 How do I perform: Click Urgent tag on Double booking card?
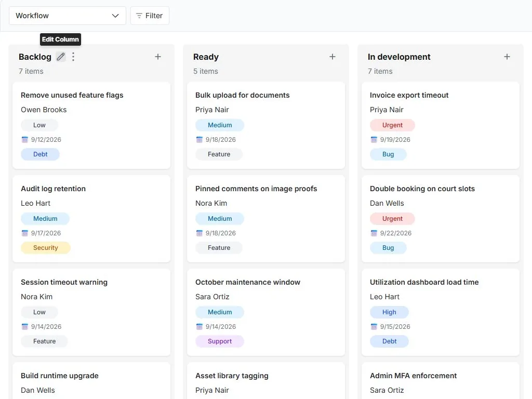392,219
